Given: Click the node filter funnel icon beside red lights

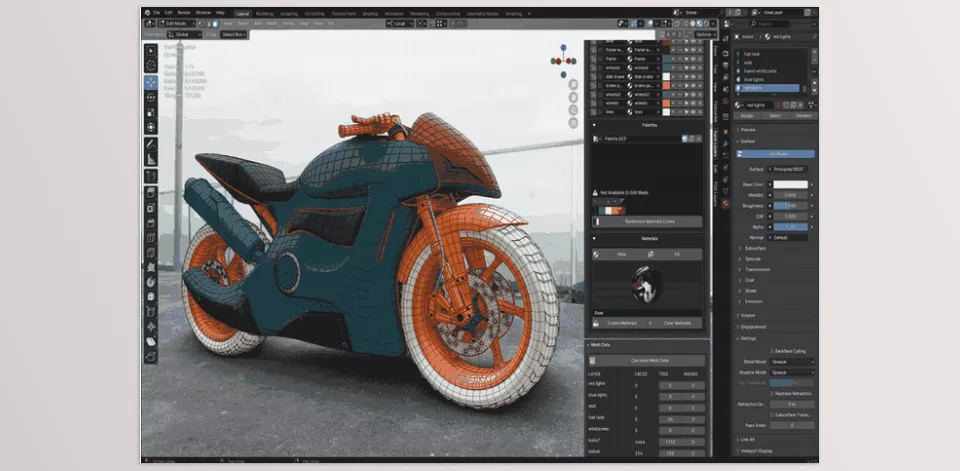Looking at the screenshot, I should point(810,105).
